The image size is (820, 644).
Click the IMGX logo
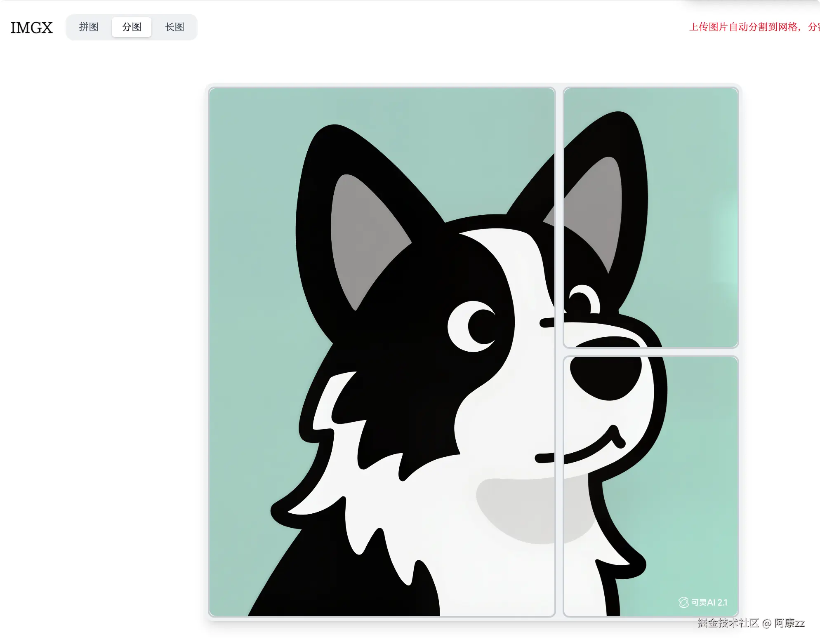31,28
